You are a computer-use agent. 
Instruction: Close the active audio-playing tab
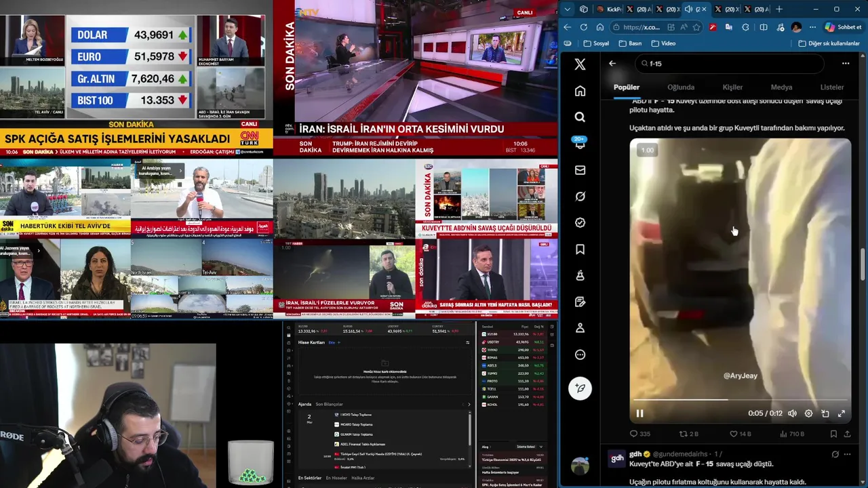pyautogui.click(x=703, y=9)
